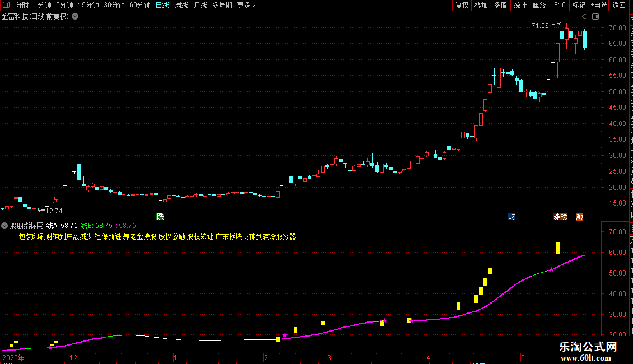633x364 pixels.
Task: Expand the 更多 periods menu
Action: tap(246, 5)
